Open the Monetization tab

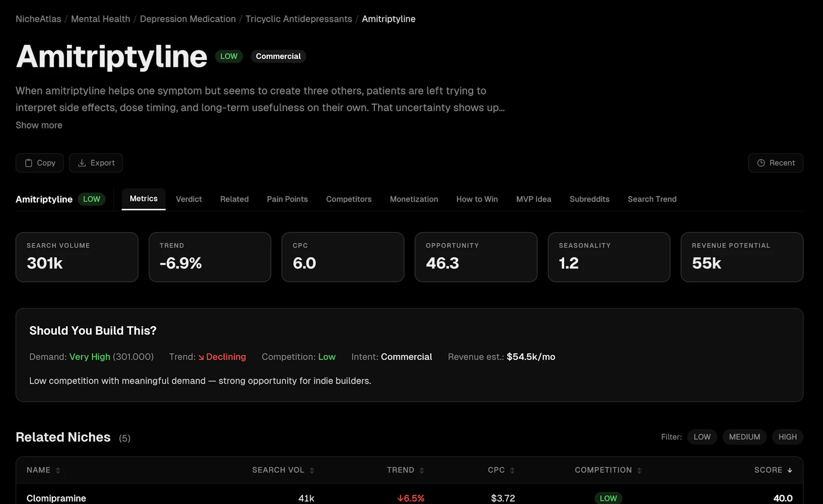click(x=414, y=199)
